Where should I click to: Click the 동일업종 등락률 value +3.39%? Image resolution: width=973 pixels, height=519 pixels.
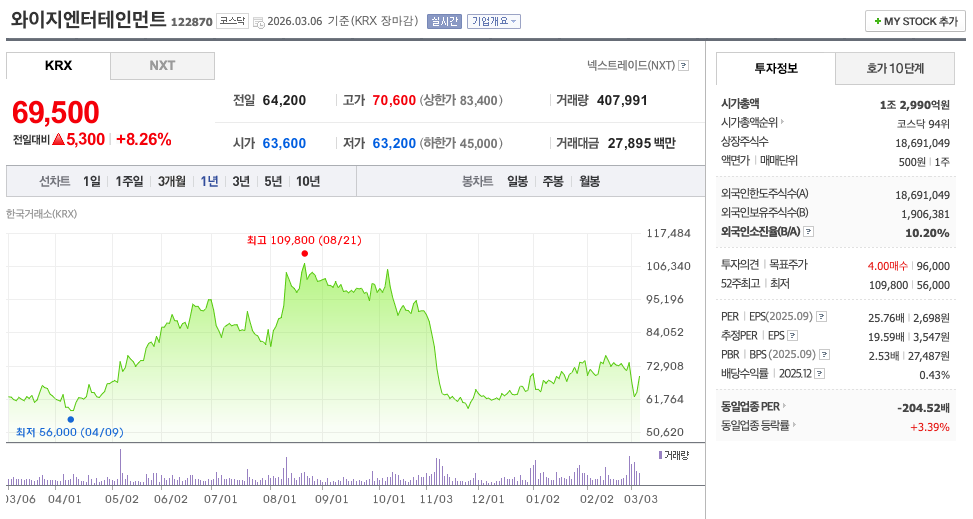pyautogui.click(x=930, y=427)
